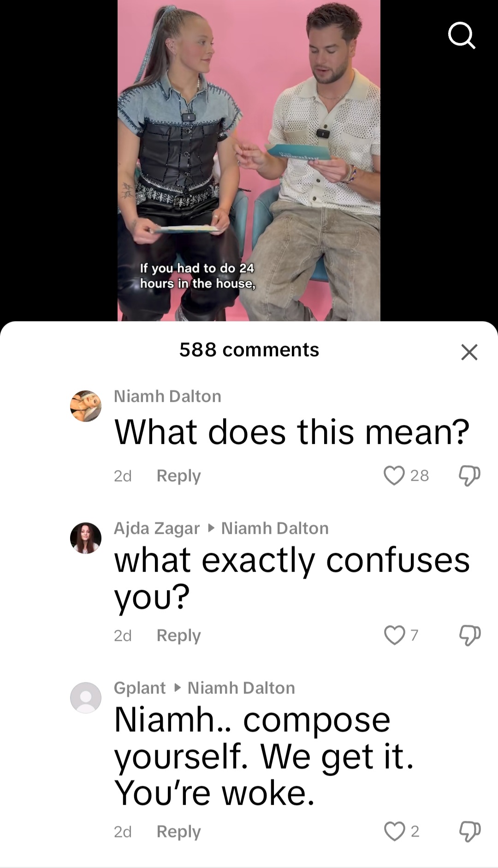Image resolution: width=498 pixels, height=868 pixels.
Task: Reply to Ajda Zagar's comment
Action: tap(178, 635)
